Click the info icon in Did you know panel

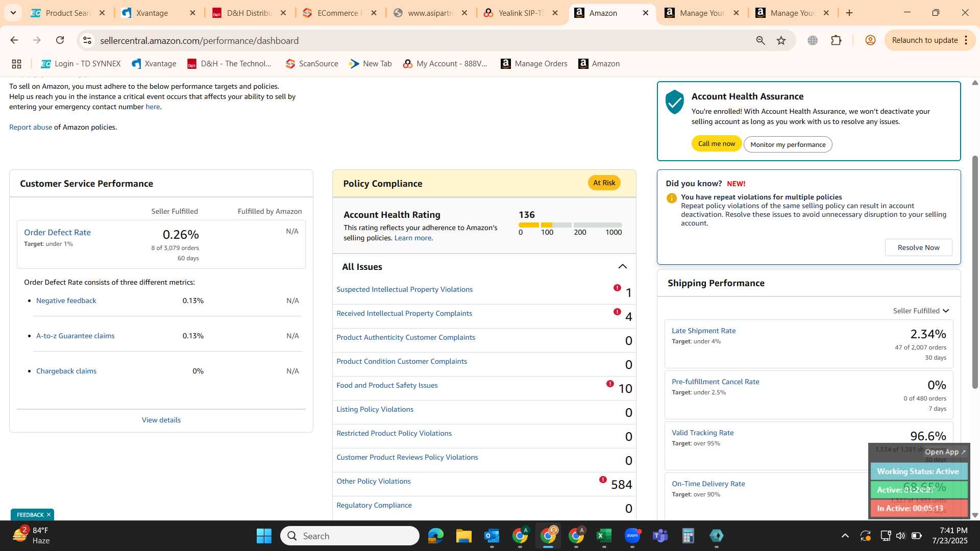(x=672, y=198)
